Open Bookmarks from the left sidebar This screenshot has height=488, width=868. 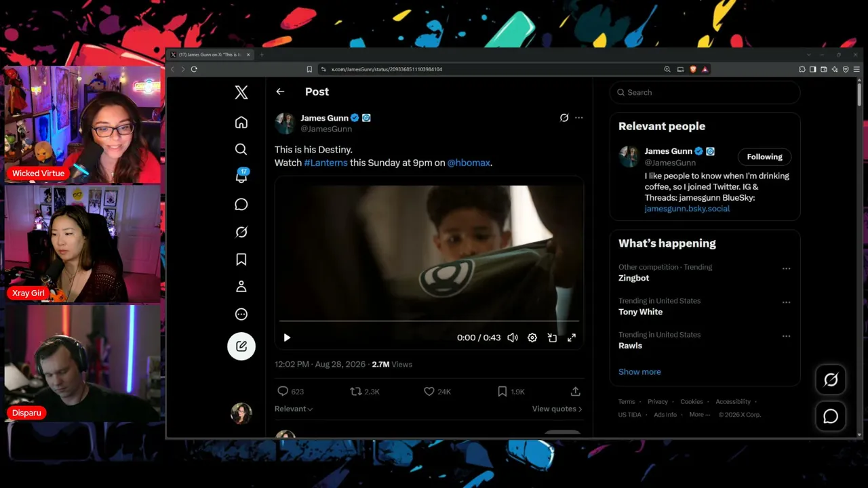[241, 260]
